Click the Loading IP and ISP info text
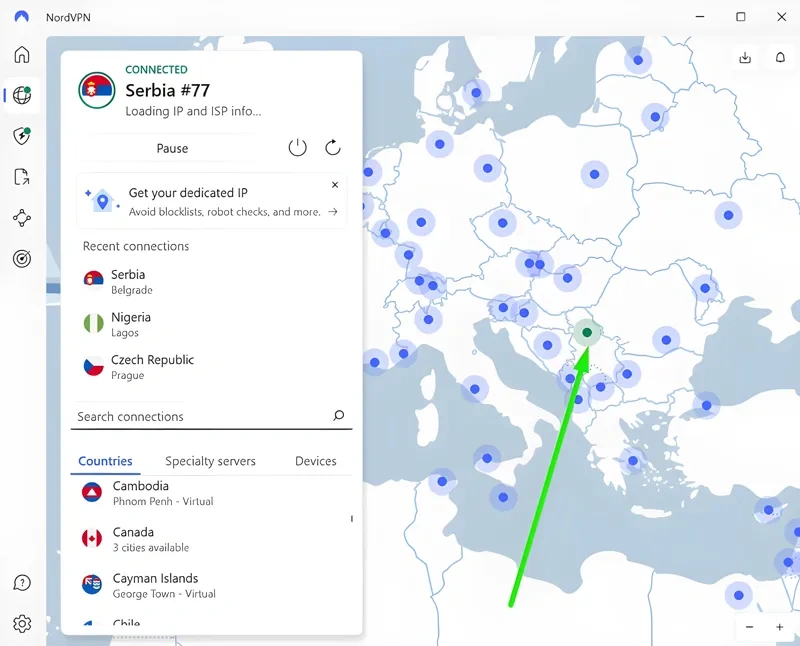The height and width of the screenshot is (646, 800). [x=193, y=111]
